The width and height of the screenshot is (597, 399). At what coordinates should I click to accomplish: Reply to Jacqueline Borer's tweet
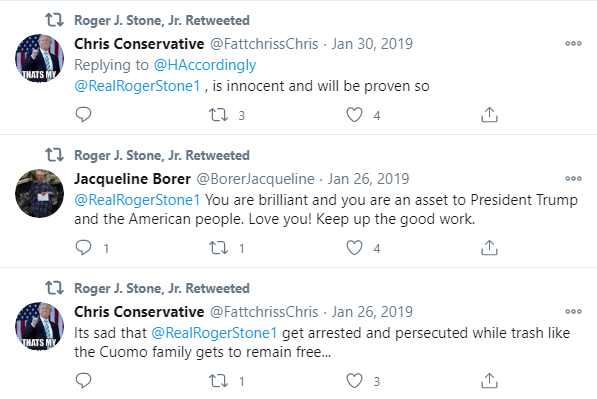coord(83,248)
